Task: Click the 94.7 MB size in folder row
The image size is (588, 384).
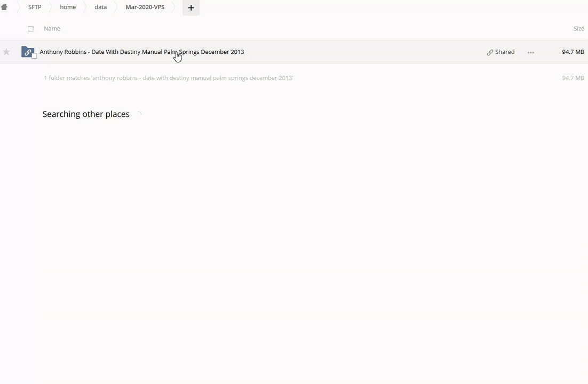Action: (573, 52)
